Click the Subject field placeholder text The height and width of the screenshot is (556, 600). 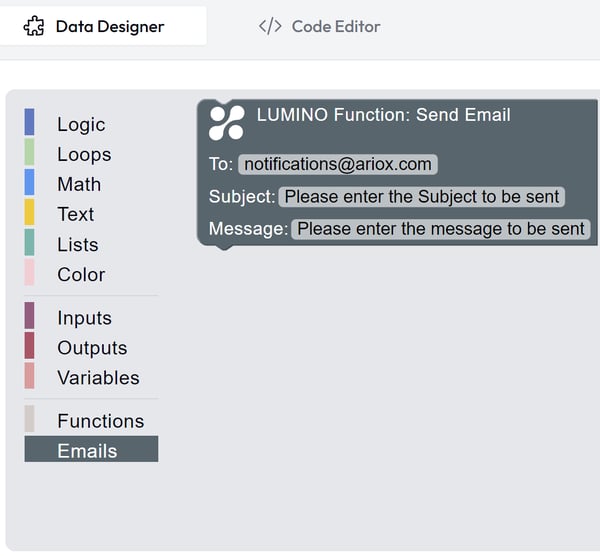point(422,197)
